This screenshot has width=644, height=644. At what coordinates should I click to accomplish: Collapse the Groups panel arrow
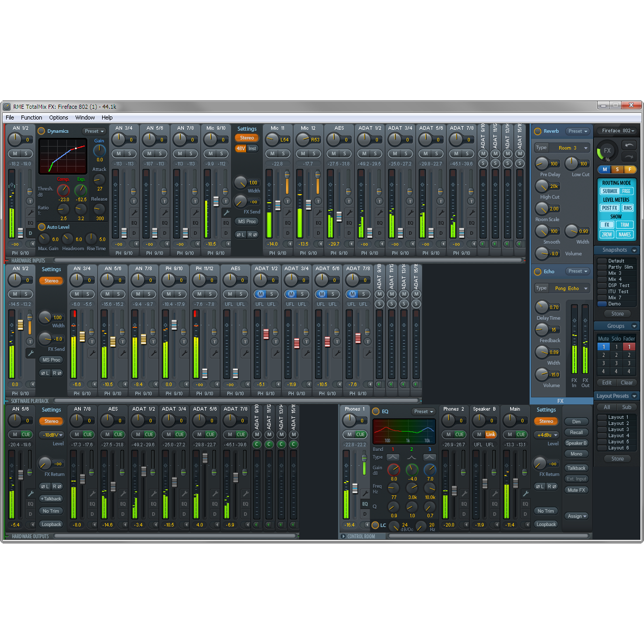(634, 326)
